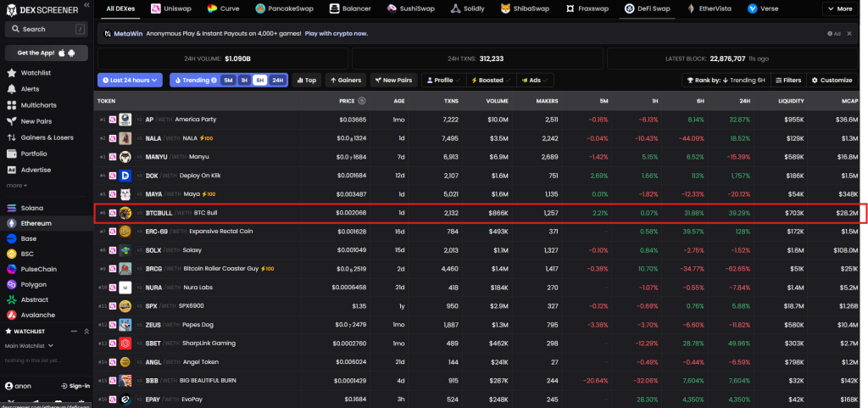The image size is (868, 408).
Task: Open Last 24 hours dropdown
Action: click(x=130, y=81)
